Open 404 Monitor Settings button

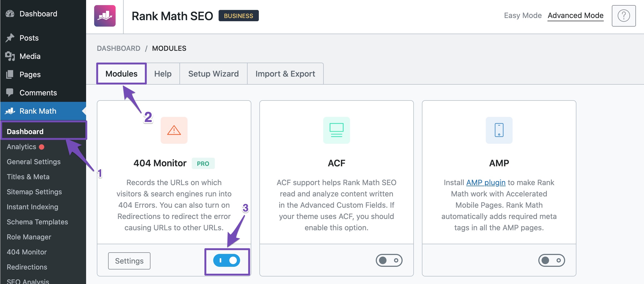tap(129, 261)
